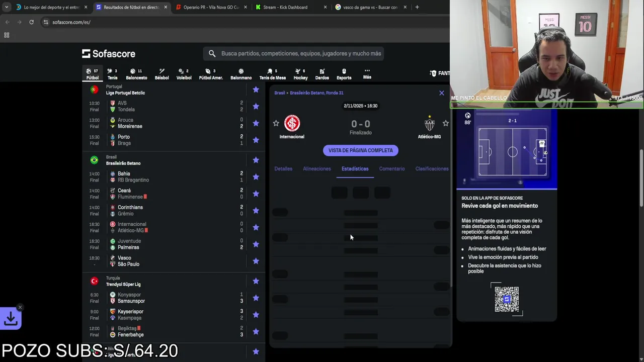This screenshot has width=644, height=362.
Task: Open the Detalles tab
Action: (x=283, y=169)
